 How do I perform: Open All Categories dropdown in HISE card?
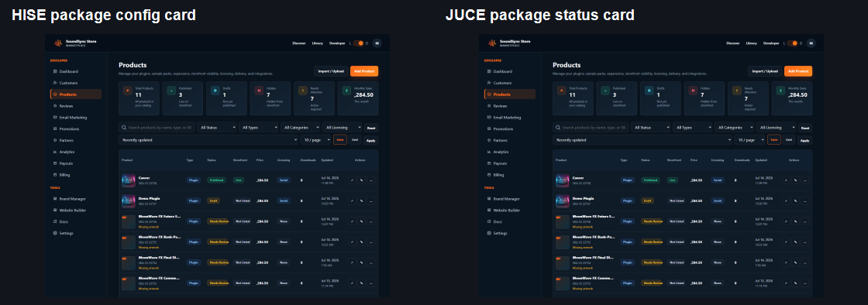click(x=301, y=127)
